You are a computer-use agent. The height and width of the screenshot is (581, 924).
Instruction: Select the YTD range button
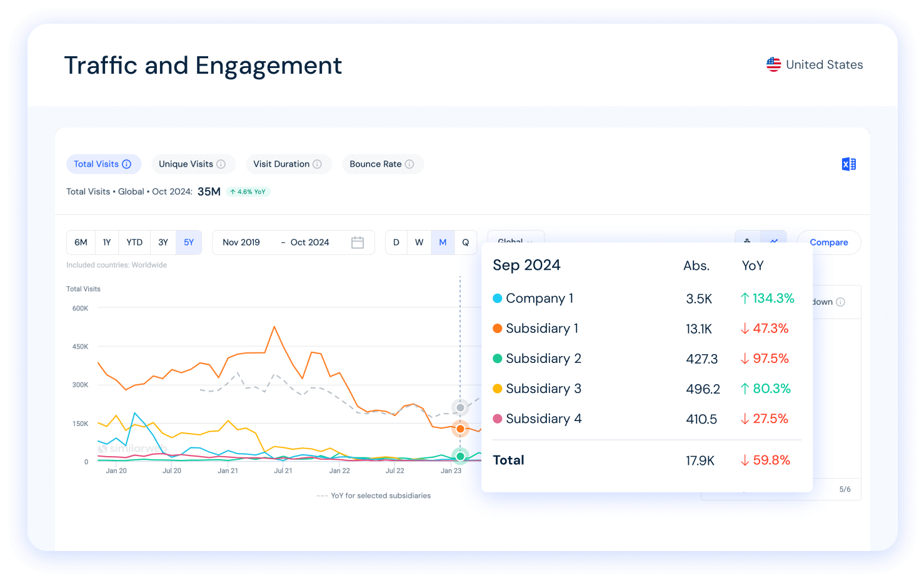coord(134,242)
